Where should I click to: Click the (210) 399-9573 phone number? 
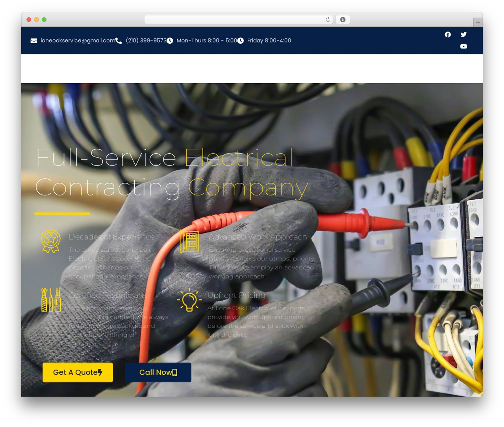click(x=146, y=41)
